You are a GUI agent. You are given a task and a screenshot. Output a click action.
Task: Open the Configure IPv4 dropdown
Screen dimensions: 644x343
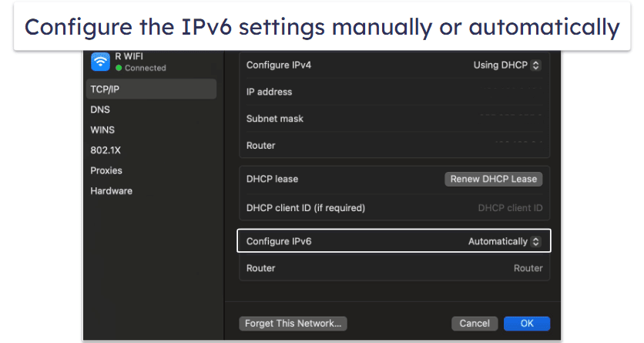tap(507, 66)
